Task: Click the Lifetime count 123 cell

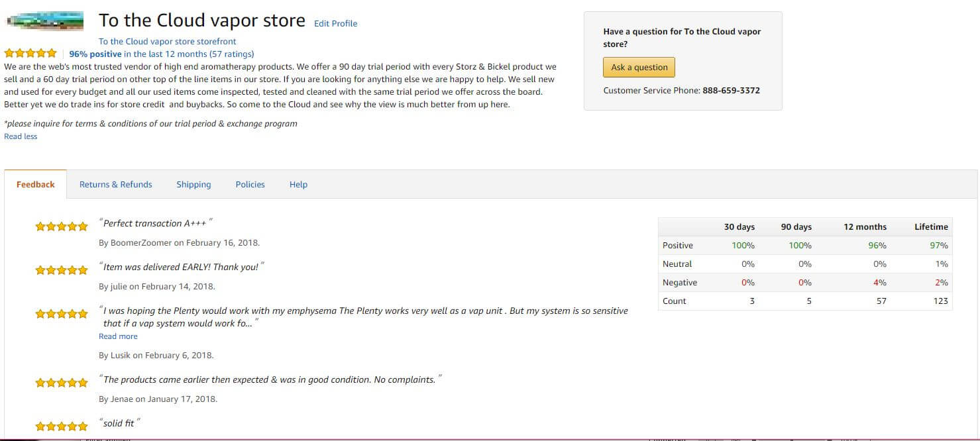Action: [940, 301]
